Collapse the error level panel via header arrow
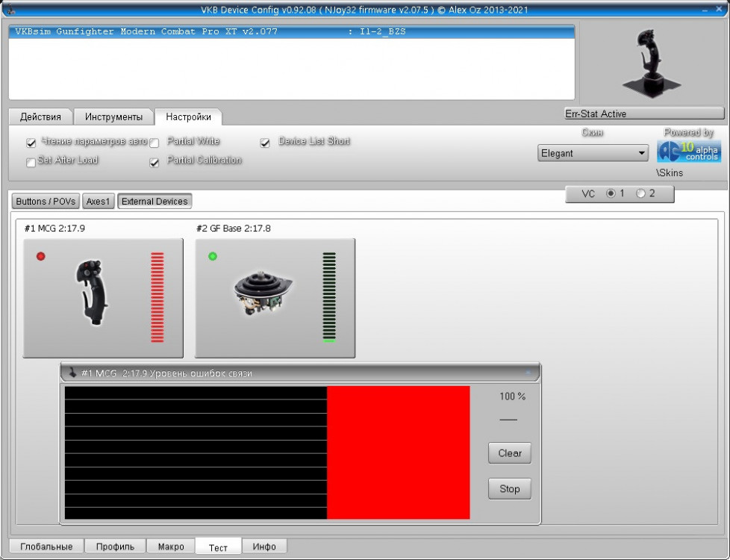Screen dimensions: 730x560 coord(528,372)
